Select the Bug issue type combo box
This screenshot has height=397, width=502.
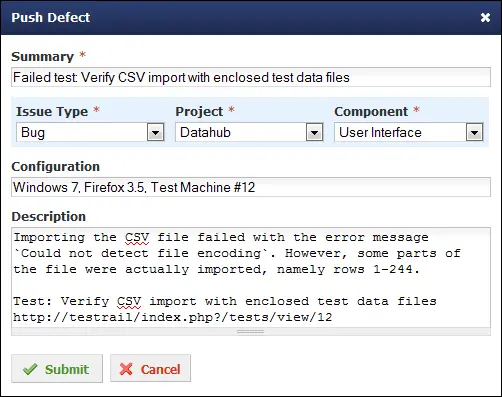coord(90,132)
